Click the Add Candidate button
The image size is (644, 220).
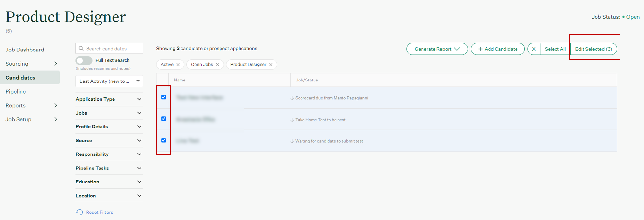(x=498, y=49)
